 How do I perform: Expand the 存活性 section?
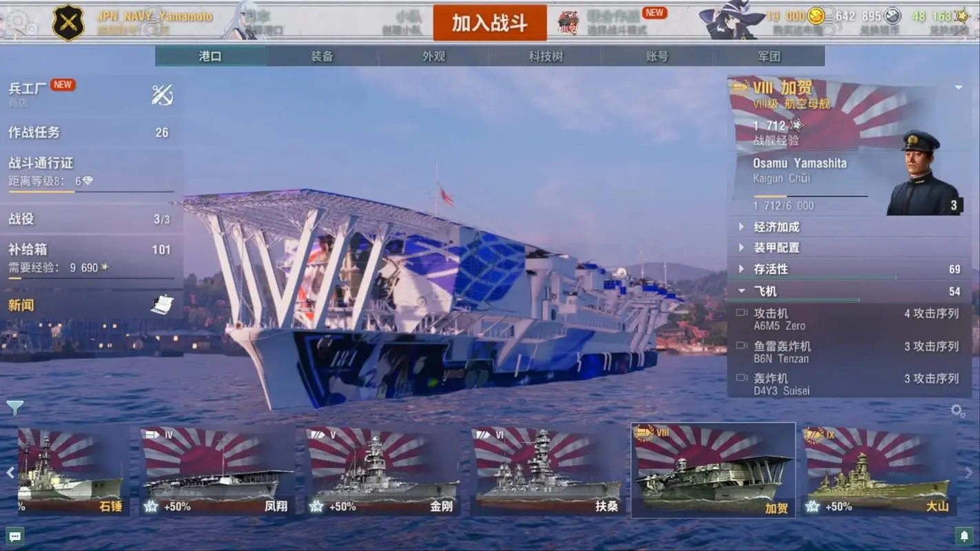849,269
